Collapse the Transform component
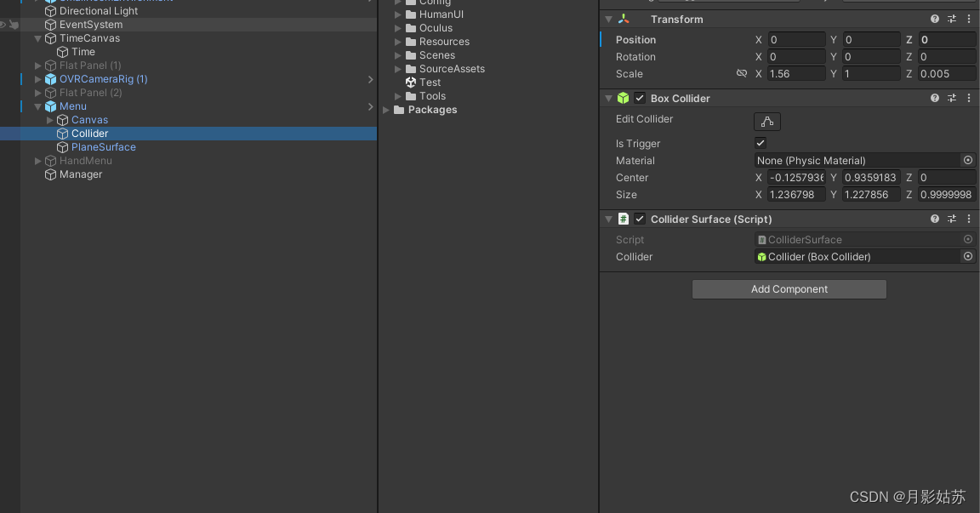This screenshot has height=513, width=980. coord(608,19)
